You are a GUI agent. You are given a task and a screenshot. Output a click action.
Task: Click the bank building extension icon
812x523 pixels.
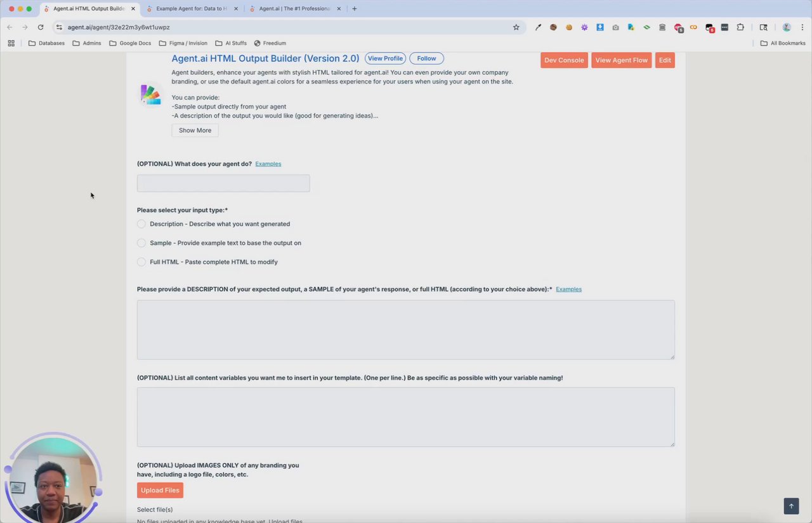click(x=662, y=27)
